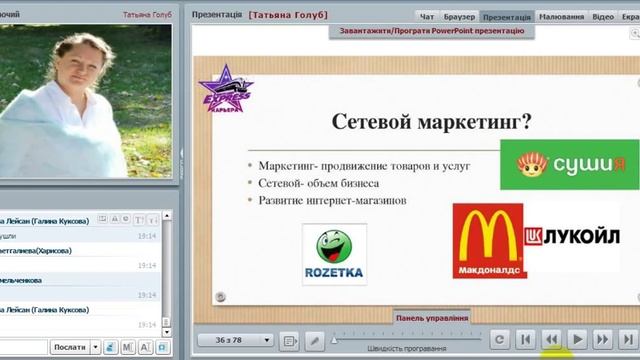
Task: Click bullet "Развитие интернет-магазинов"
Action: coord(332,201)
